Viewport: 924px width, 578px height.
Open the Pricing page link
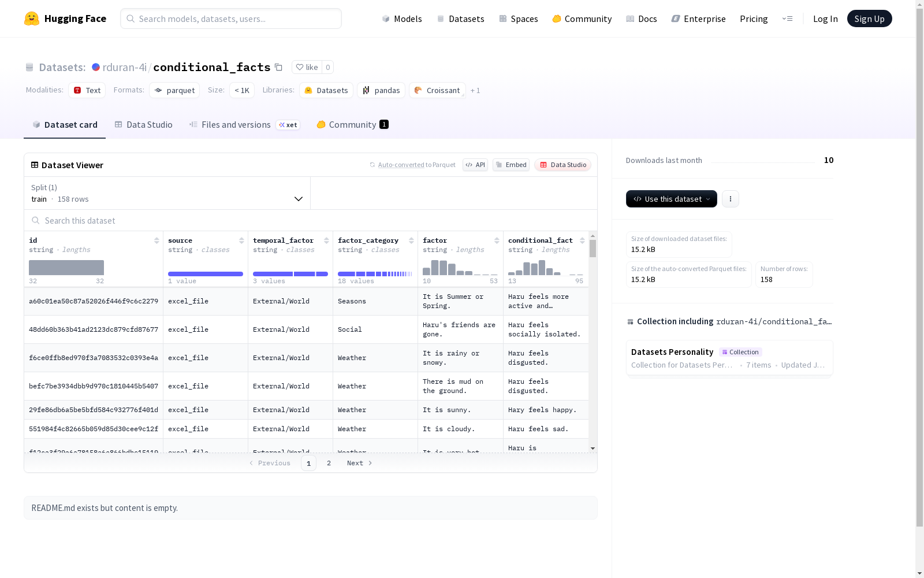tap(754, 18)
